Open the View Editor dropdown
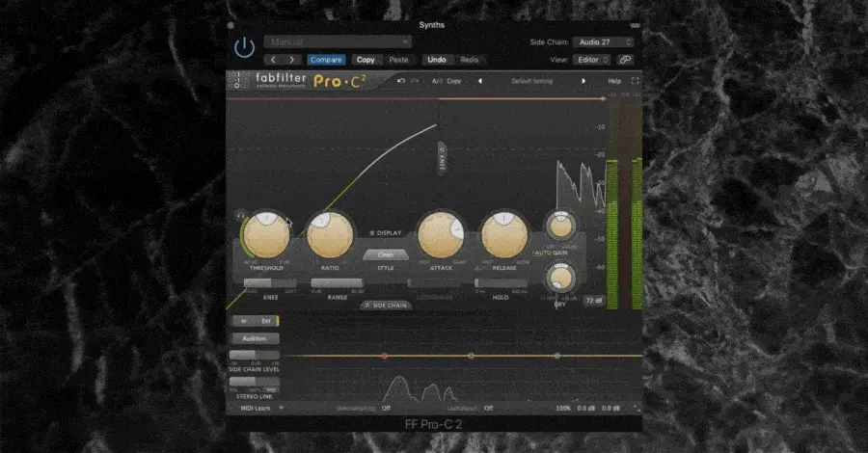 [x=591, y=60]
